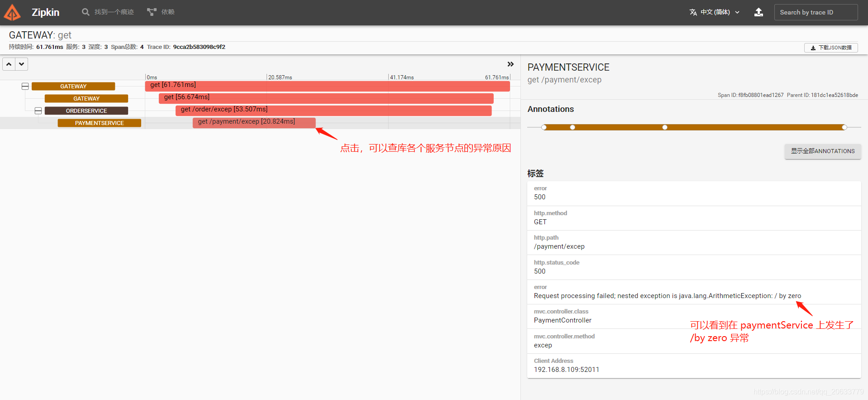Open the 中文 (简体) language dropdown
This screenshot has height=400, width=868.
click(x=715, y=12)
